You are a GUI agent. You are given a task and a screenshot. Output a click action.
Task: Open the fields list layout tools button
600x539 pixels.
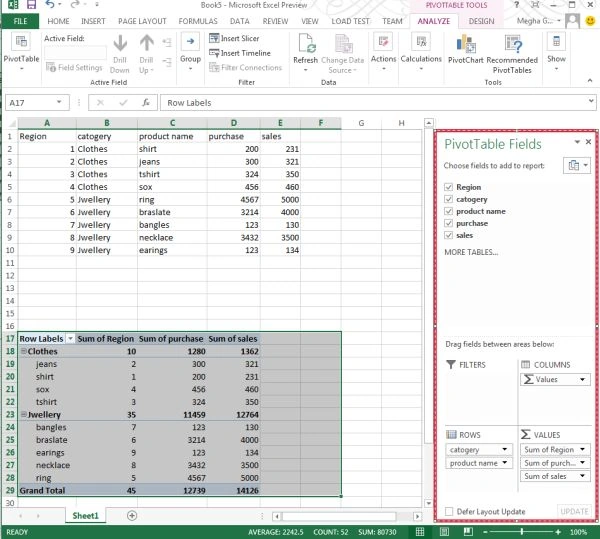click(x=577, y=166)
